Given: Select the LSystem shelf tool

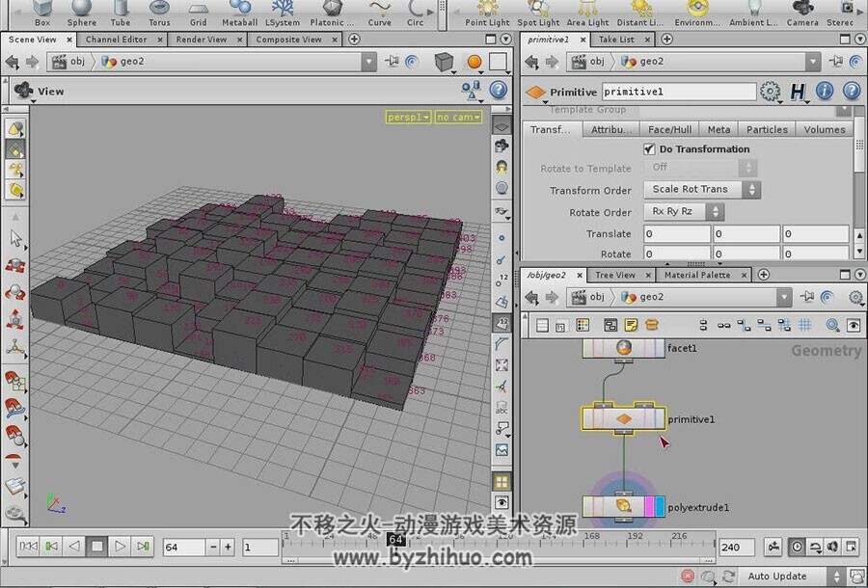Looking at the screenshot, I should (x=283, y=13).
